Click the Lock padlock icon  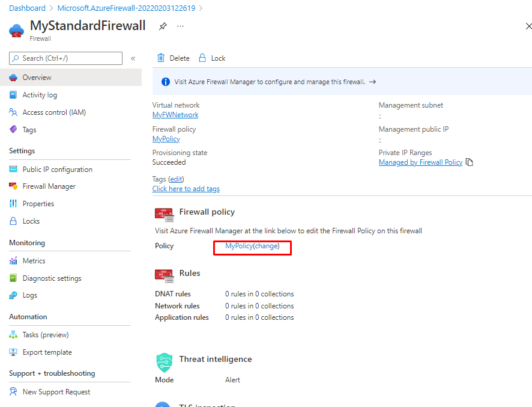[x=202, y=58]
